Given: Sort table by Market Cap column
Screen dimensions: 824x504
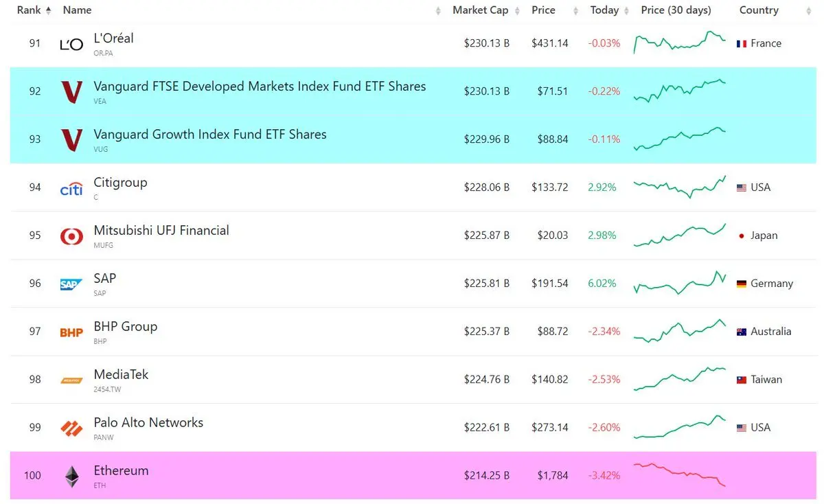Looking at the screenshot, I should [x=479, y=10].
